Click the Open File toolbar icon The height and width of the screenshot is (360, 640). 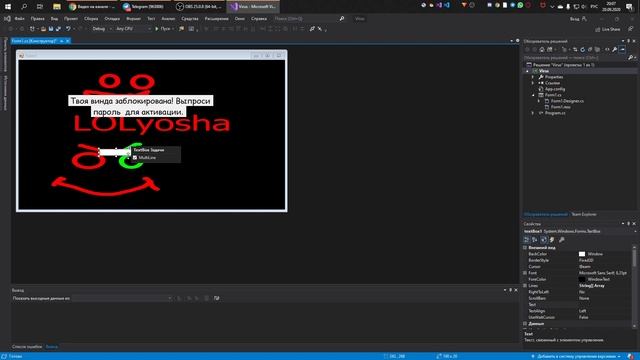point(43,29)
